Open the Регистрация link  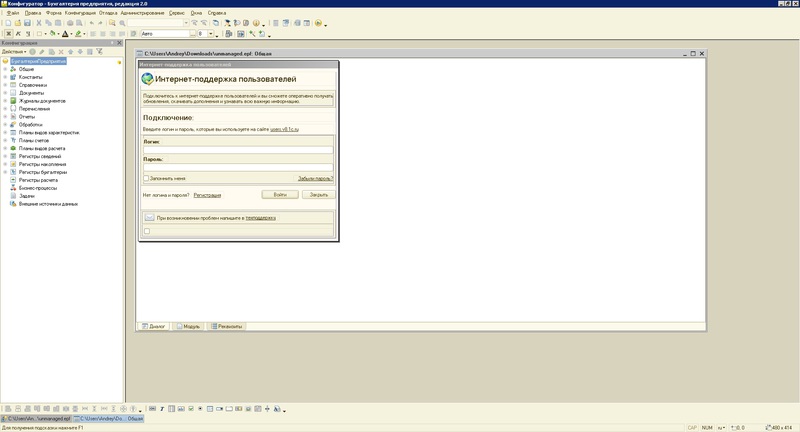tap(207, 195)
